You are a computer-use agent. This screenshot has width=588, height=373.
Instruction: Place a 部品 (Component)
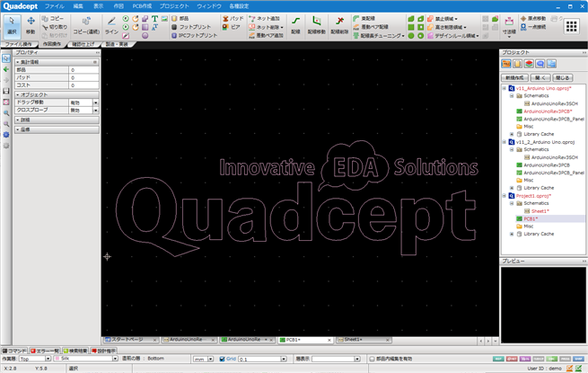click(180, 18)
